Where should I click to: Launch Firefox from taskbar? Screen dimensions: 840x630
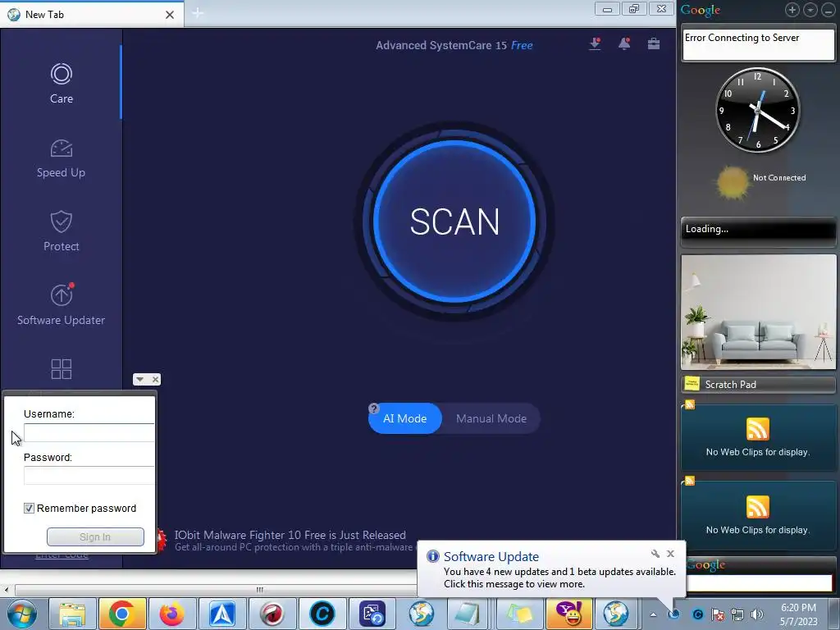pyautogui.click(x=172, y=614)
